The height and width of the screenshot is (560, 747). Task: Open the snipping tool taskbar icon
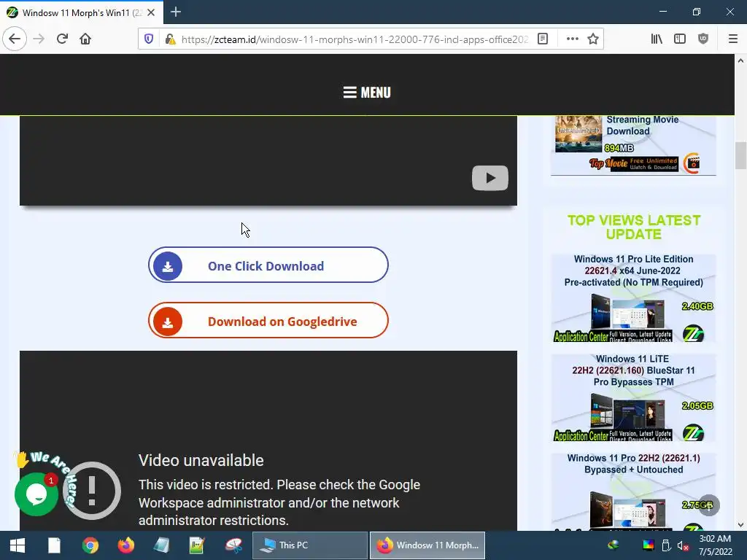(x=233, y=545)
